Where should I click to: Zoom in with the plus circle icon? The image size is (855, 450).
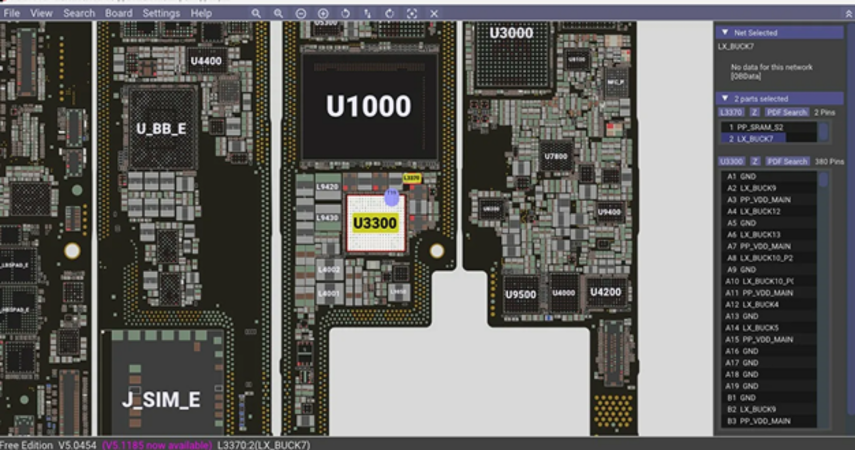point(323,13)
